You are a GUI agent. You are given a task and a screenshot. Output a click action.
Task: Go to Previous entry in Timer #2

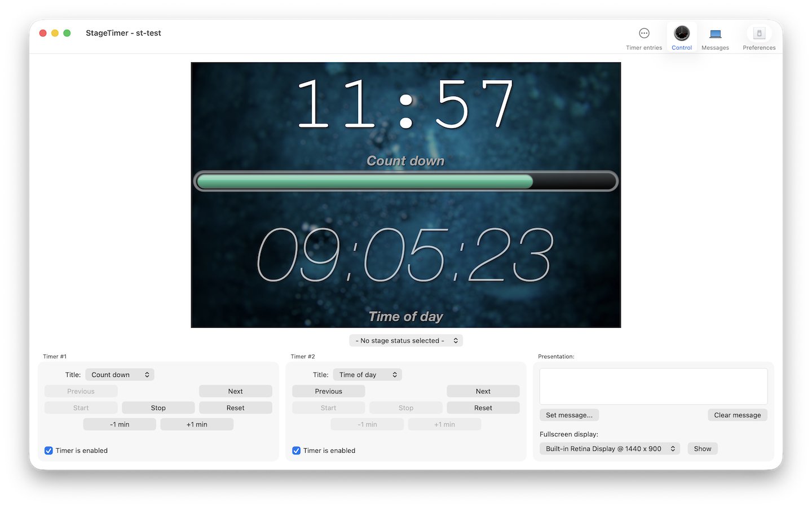click(329, 391)
